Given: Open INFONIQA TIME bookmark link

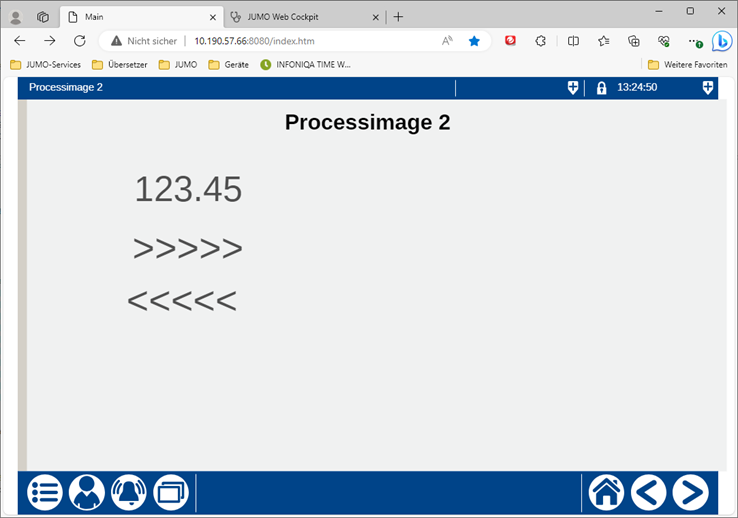Looking at the screenshot, I should tap(306, 64).
